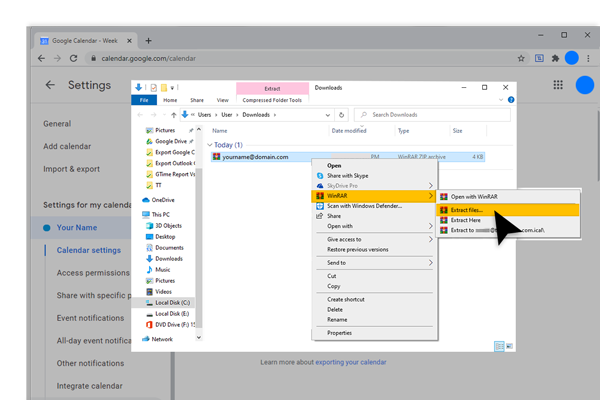Bookmark this page with the star icon
Viewport: 600px width, 400px height.
[521, 58]
